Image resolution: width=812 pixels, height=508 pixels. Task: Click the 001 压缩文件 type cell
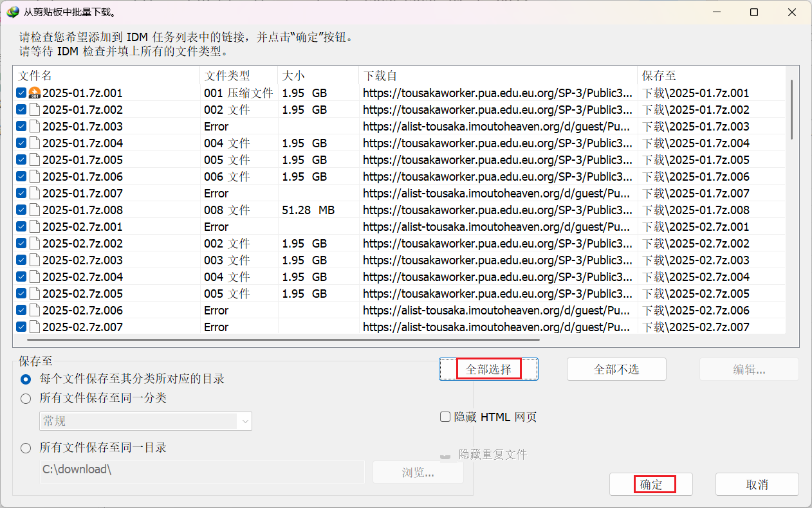[239, 93]
